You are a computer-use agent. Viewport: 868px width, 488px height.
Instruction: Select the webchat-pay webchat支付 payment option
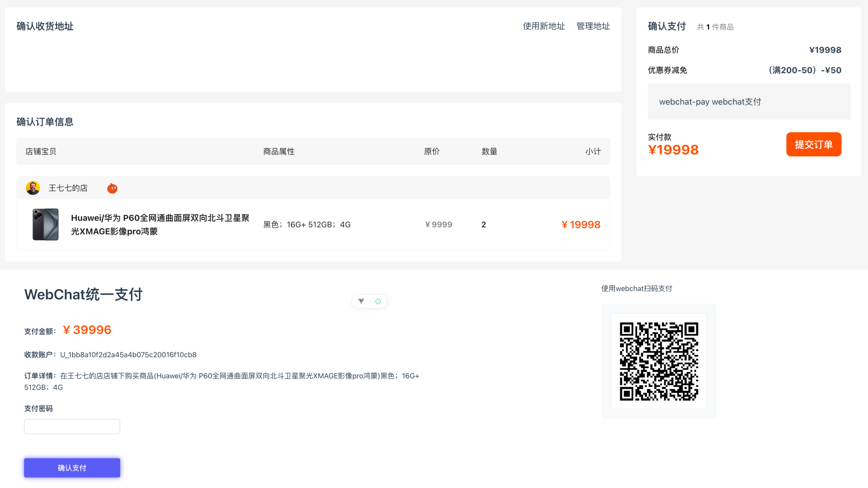click(749, 102)
